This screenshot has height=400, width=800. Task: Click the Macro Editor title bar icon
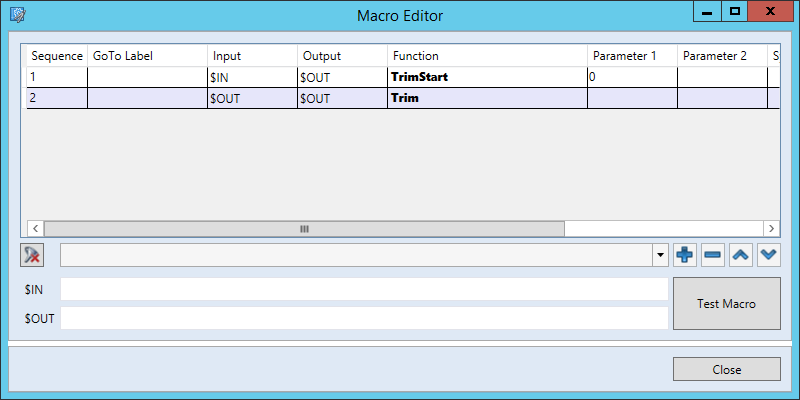pos(17,15)
